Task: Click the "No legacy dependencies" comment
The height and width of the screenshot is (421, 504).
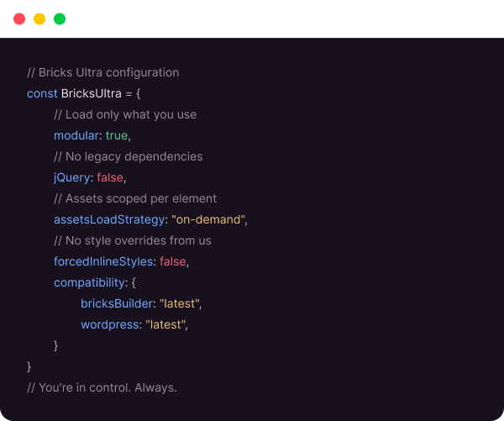Action: click(128, 156)
